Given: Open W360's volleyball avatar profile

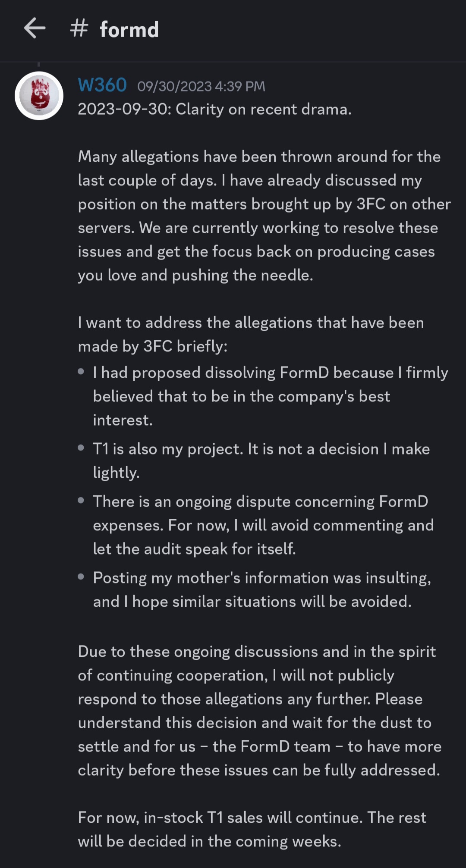Looking at the screenshot, I should [39, 96].
